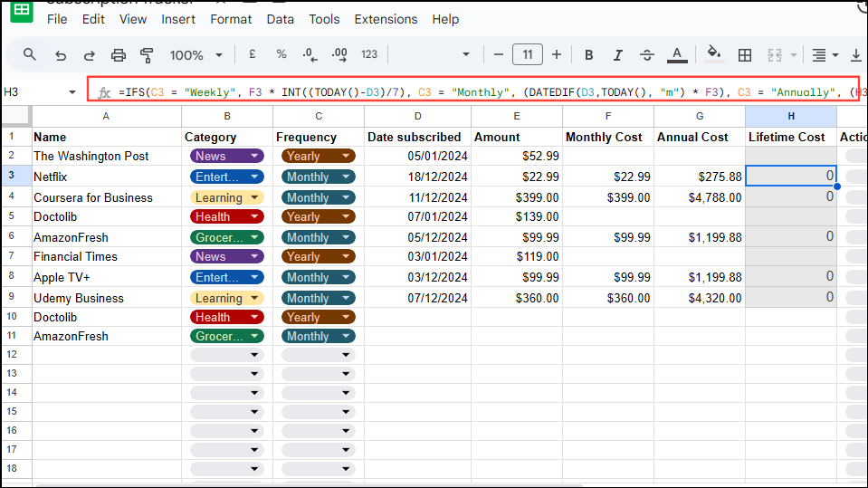Viewport: 868px width, 488px height.
Task: Decrease font size with minus button
Action: (498, 54)
